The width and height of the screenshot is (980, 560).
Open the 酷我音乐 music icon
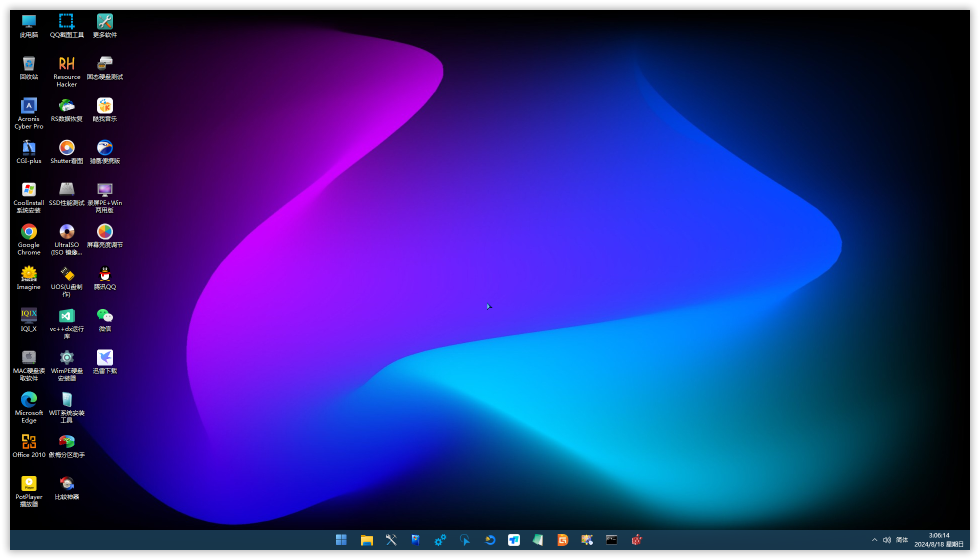click(x=105, y=110)
